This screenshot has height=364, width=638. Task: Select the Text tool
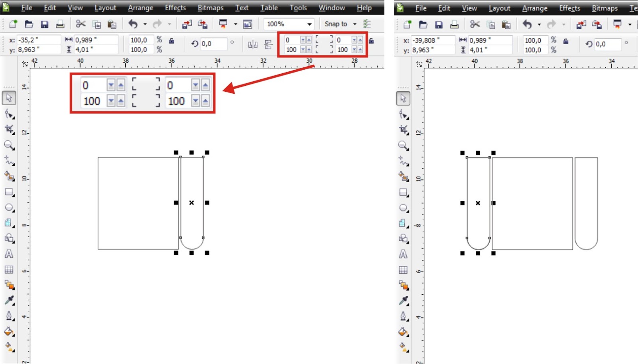click(8, 254)
